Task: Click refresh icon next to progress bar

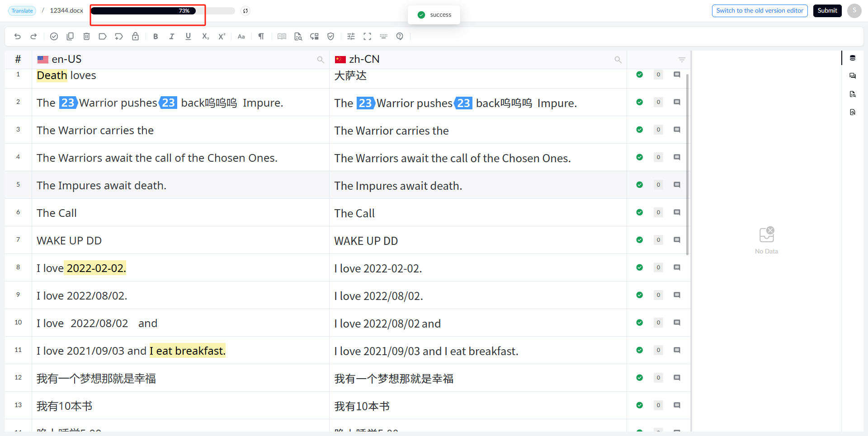Action: click(x=245, y=11)
